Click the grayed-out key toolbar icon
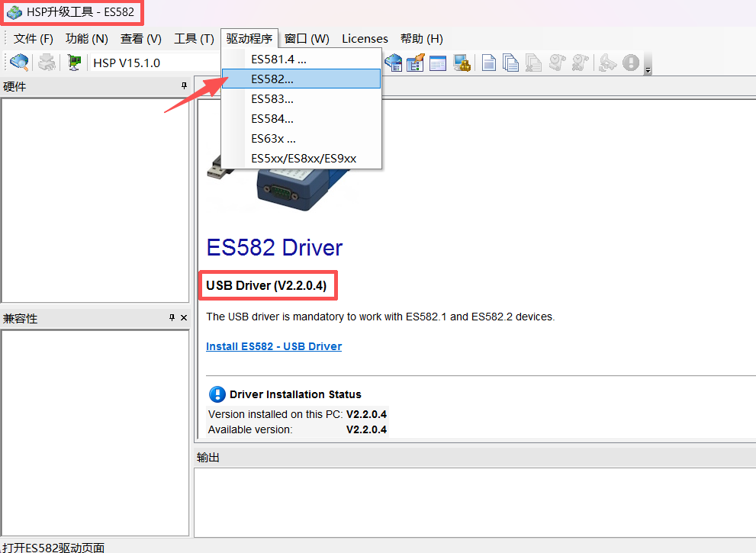This screenshot has height=553, width=756. click(607, 63)
